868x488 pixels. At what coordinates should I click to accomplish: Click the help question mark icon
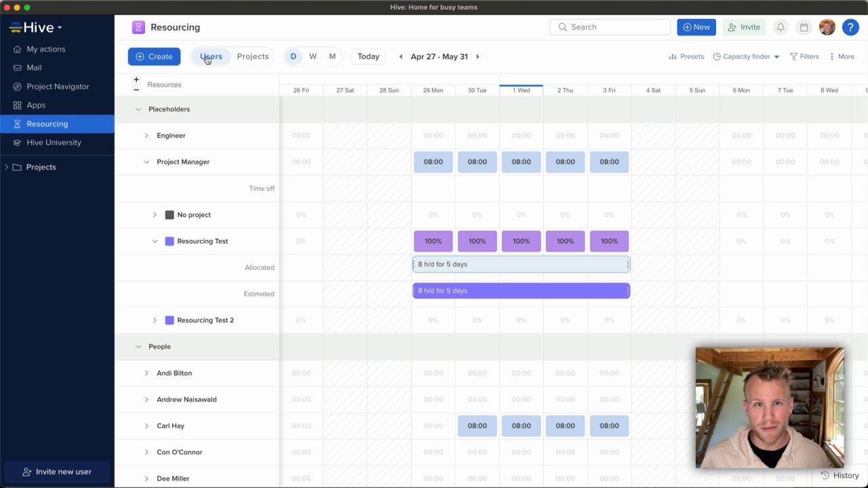(850, 27)
